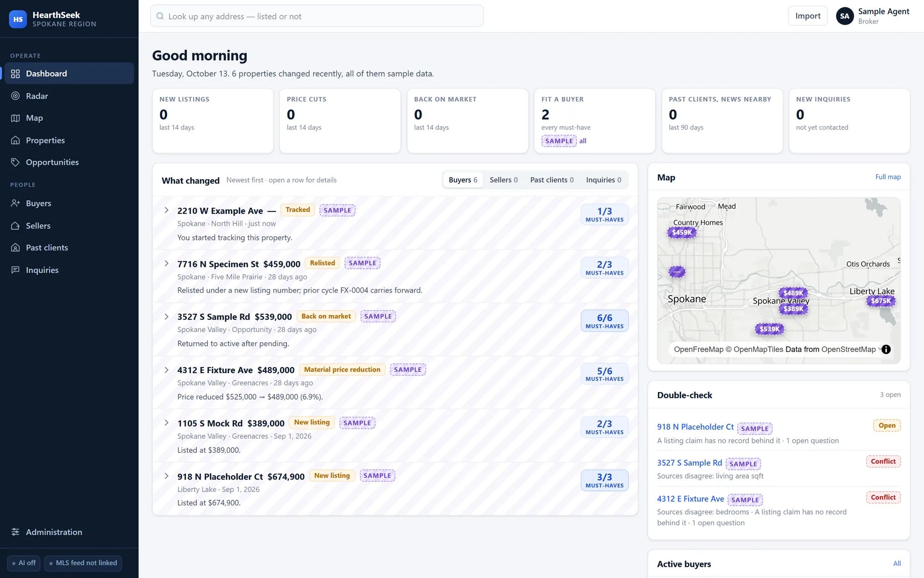Switch to the Buyers 6 tab

pos(463,180)
